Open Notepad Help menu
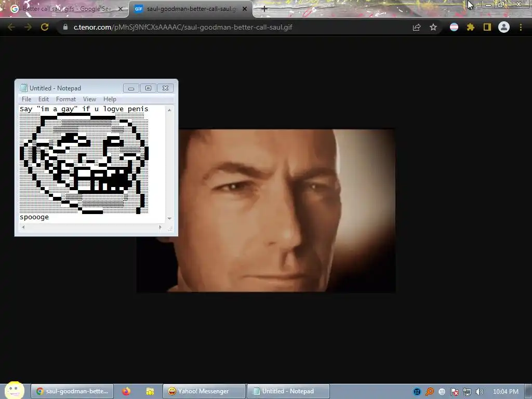The image size is (532, 399). (110, 99)
